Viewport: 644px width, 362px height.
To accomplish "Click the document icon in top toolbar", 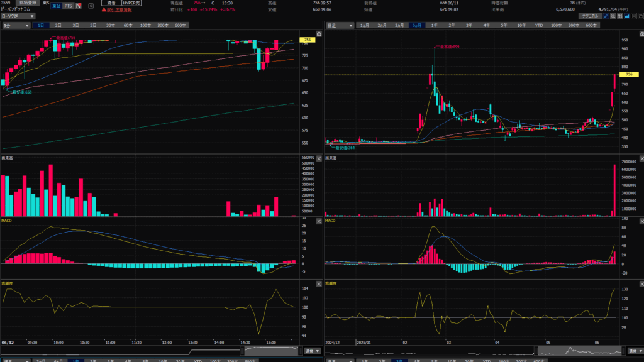I will tap(634, 16).
